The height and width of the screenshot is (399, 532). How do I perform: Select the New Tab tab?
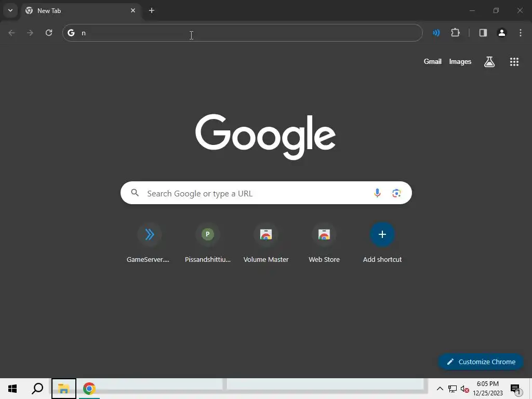coord(81,11)
